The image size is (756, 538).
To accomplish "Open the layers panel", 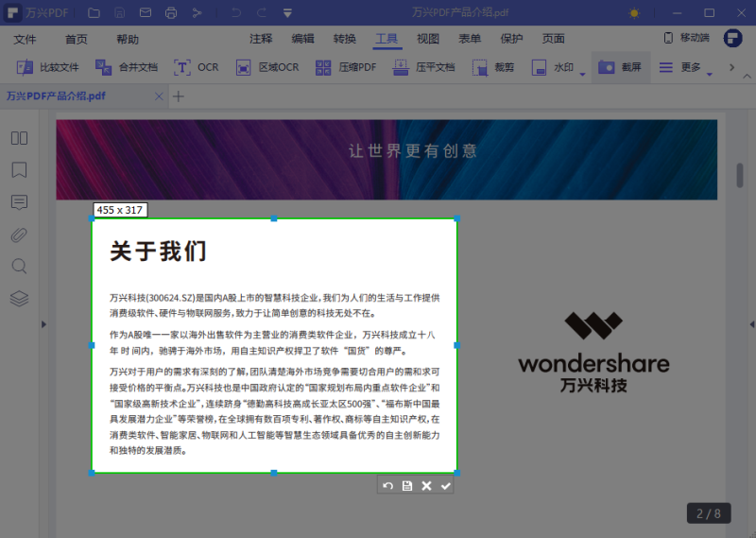I will coord(19,299).
